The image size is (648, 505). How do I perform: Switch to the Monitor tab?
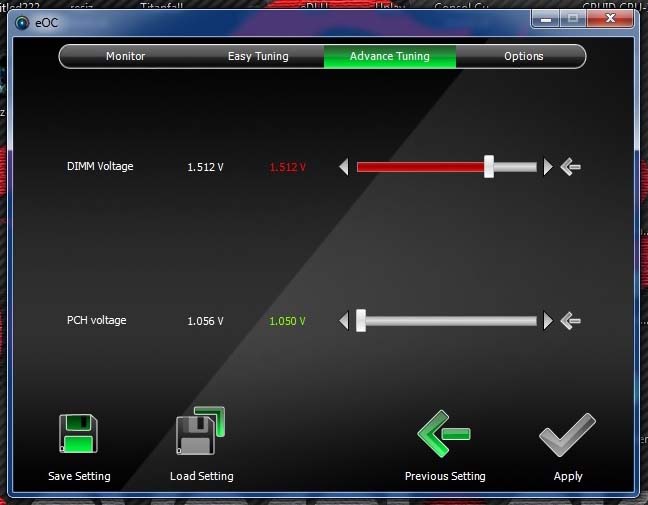(x=125, y=56)
